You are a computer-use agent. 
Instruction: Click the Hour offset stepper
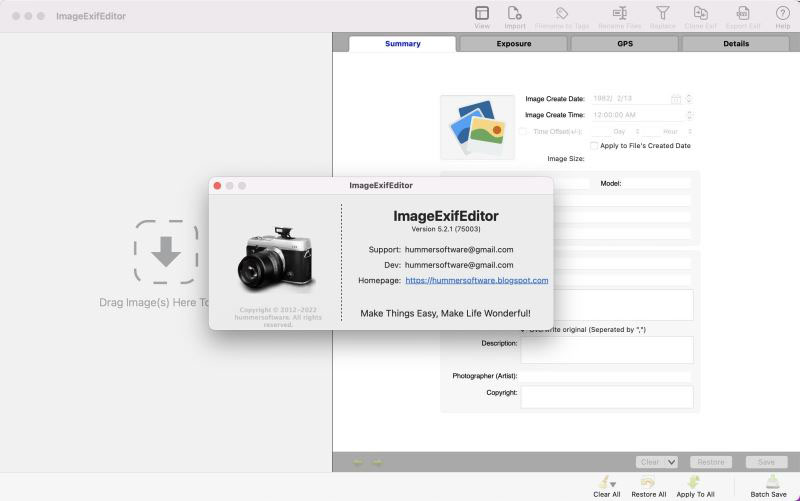pyautogui.click(x=690, y=132)
